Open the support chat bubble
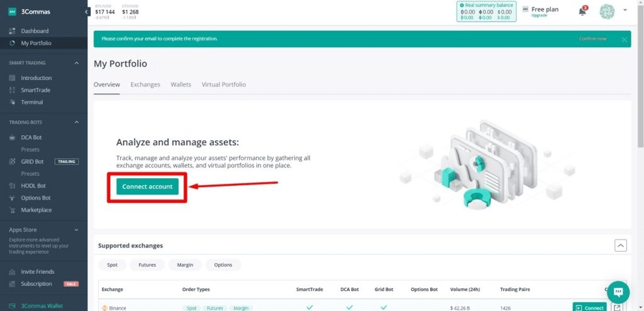This screenshot has height=311, width=644. pos(618,292)
